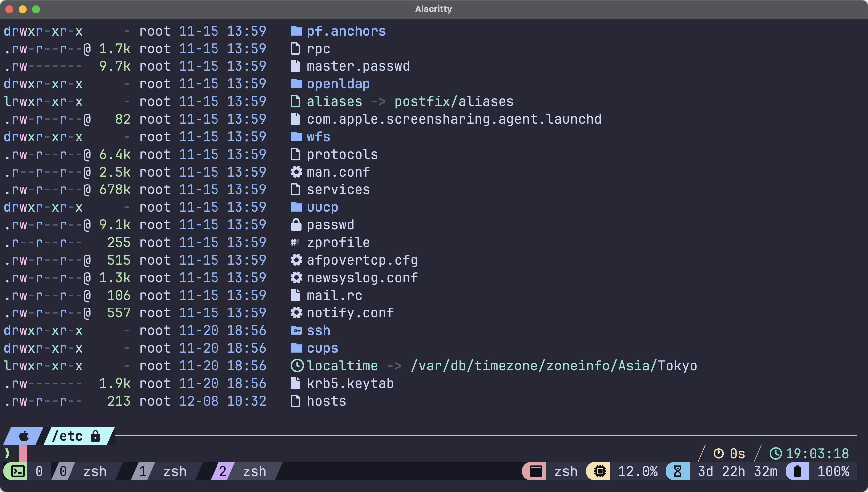
Task: Click the symlink file icon beside aliases
Action: (x=295, y=101)
